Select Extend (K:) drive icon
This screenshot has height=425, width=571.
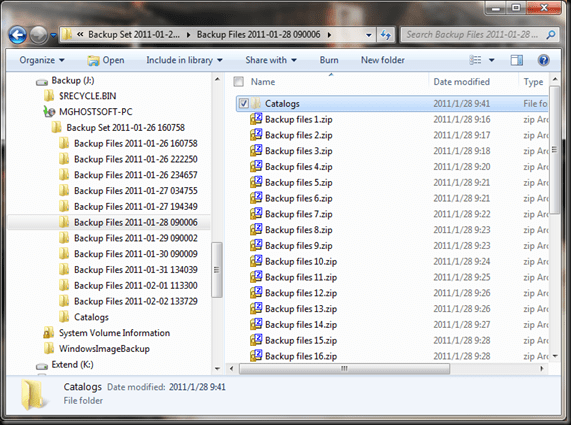pos(42,365)
